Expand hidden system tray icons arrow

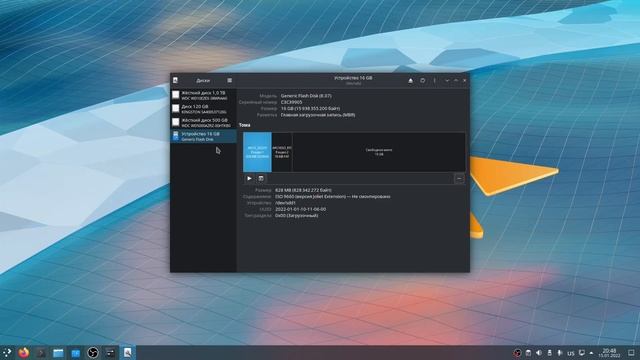(x=591, y=353)
